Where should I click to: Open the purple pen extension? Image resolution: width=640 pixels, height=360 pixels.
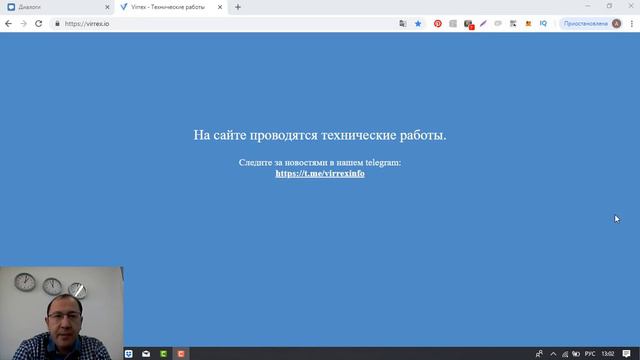(483, 24)
